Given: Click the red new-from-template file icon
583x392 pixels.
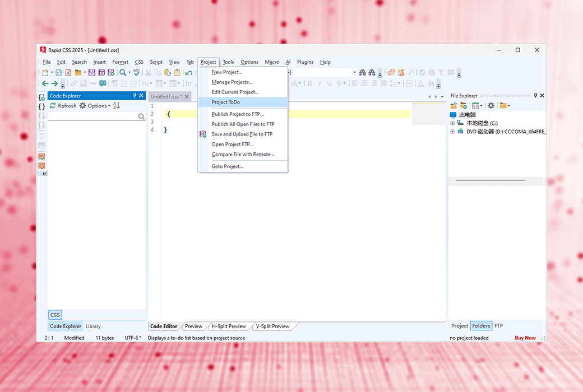Looking at the screenshot, I should coord(68,72).
